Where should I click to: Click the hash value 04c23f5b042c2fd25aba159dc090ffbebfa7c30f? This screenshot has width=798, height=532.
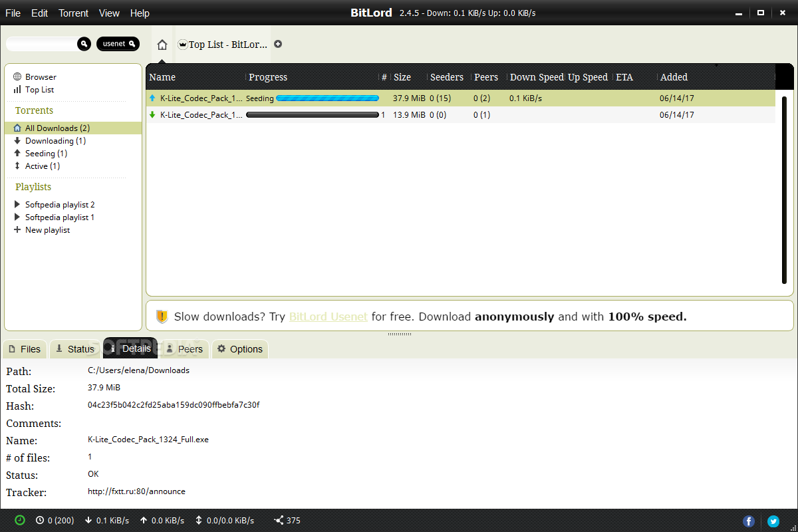pos(174,405)
